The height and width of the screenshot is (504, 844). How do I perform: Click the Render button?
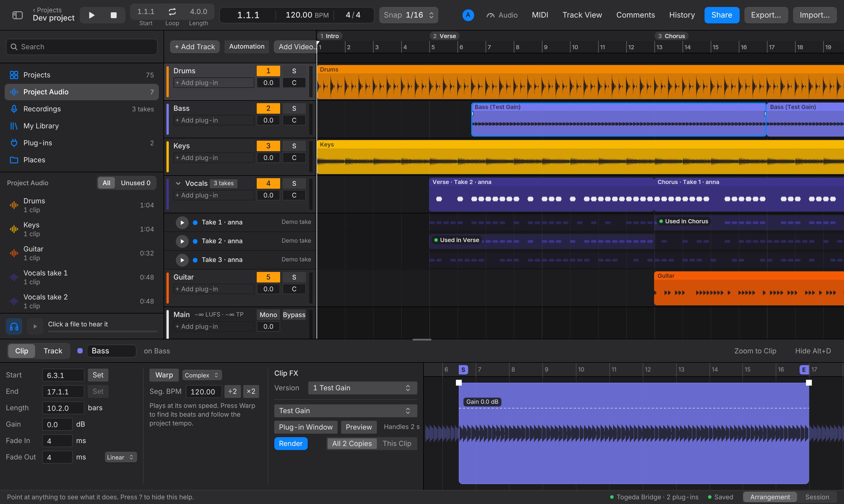click(290, 444)
